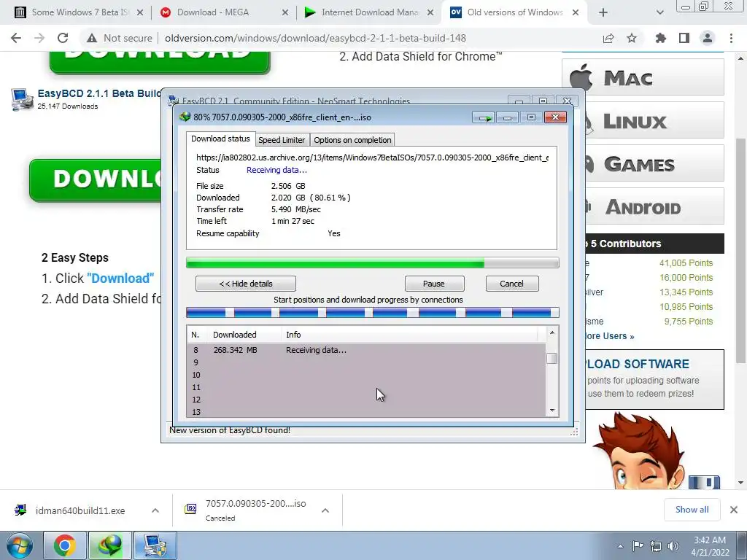Image resolution: width=747 pixels, height=560 pixels.
Task: Open idman640build11.exe from downloads bar
Action: coord(80,511)
